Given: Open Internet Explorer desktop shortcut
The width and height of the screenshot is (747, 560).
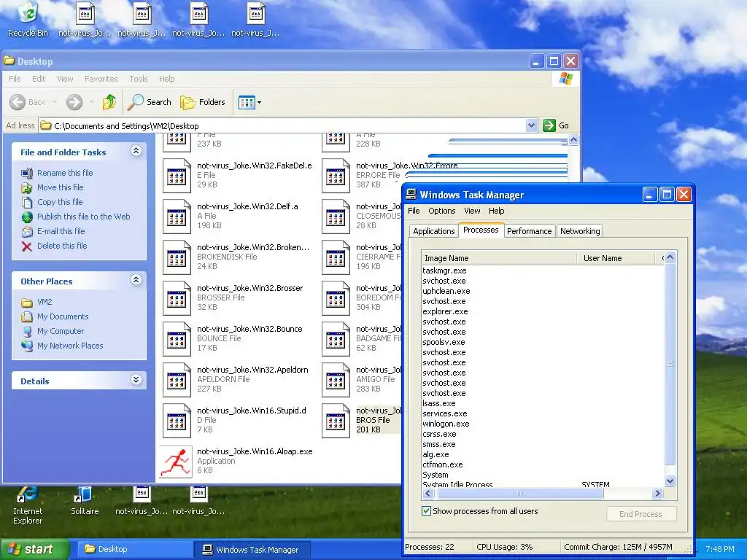Looking at the screenshot, I should [28, 505].
